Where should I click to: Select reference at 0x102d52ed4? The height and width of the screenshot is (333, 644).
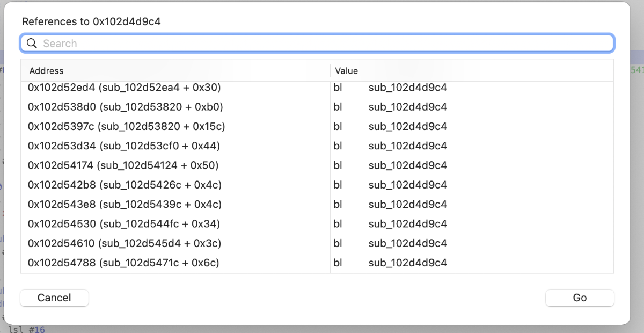124,88
